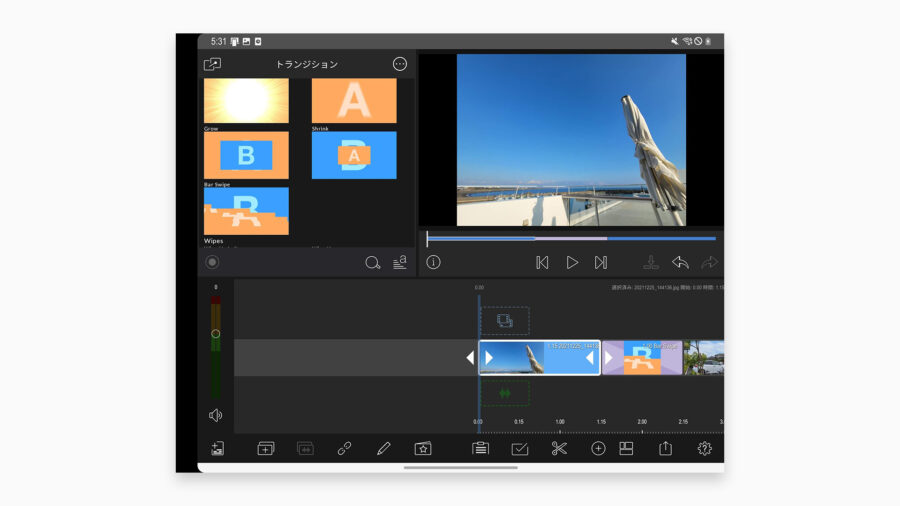Redo the last undone action

709,262
